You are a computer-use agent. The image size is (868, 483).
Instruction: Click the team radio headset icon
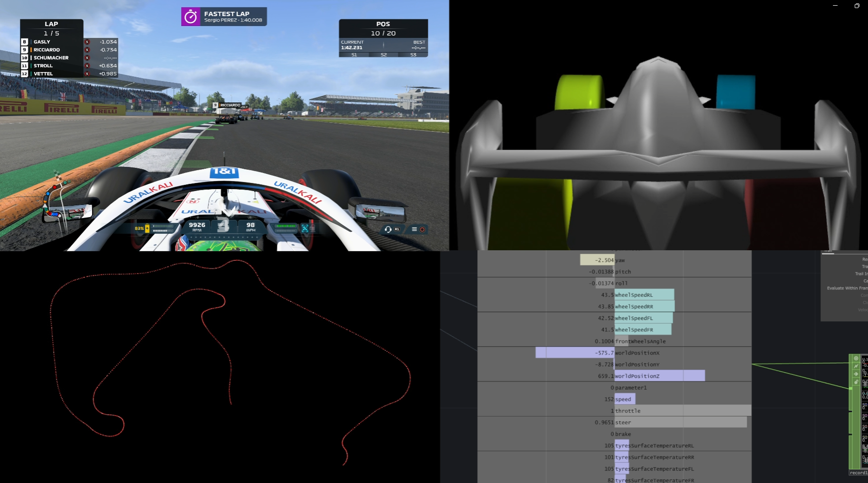[x=388, y=229]
